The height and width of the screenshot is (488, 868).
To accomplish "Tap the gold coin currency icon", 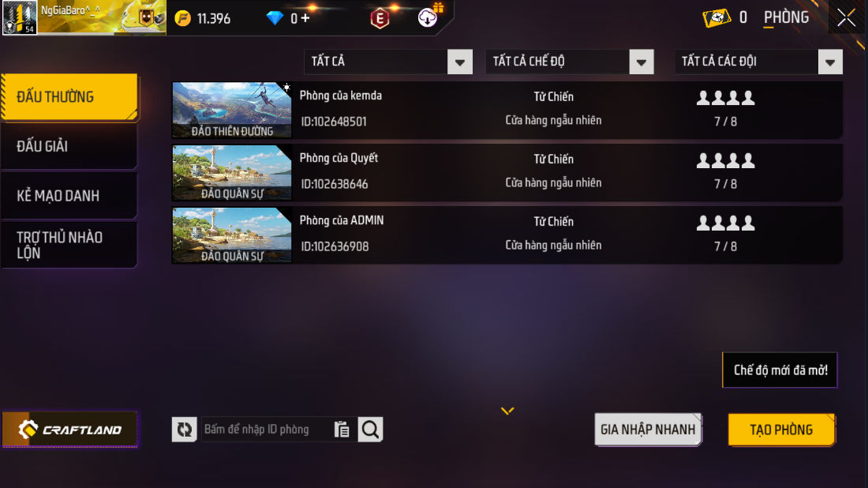I will click(x=183, y=19).
